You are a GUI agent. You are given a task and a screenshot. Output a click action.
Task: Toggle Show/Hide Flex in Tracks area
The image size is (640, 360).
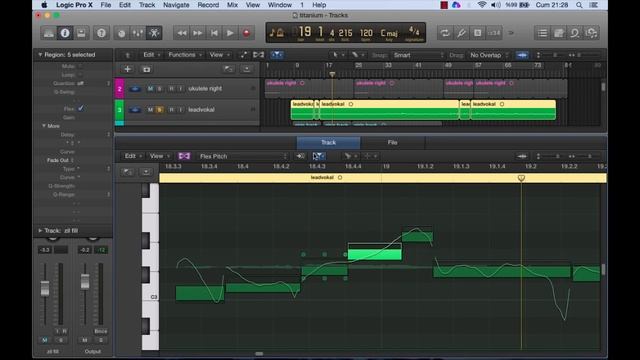point(258,55)
